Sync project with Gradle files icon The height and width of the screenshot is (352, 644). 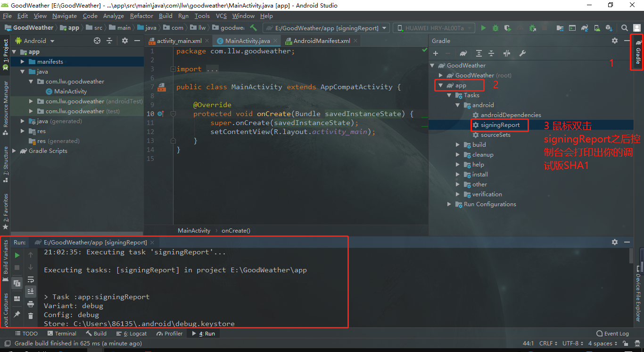pyautogui.click(x=585, y=28)
